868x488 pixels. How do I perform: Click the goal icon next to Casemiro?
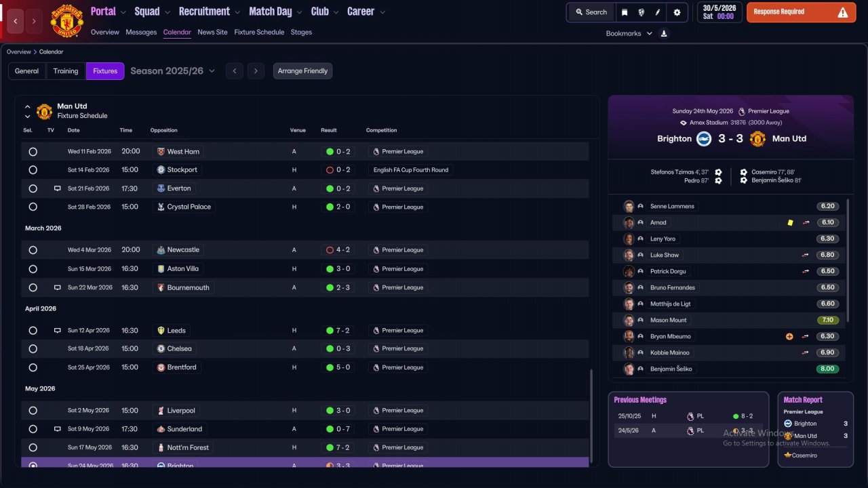click(x=744, y=172)
